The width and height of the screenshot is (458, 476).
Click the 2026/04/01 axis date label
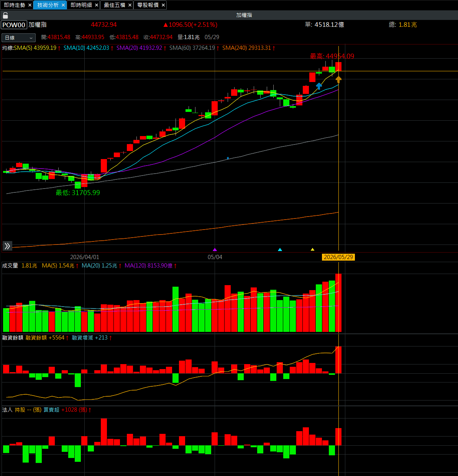(85, 257)
